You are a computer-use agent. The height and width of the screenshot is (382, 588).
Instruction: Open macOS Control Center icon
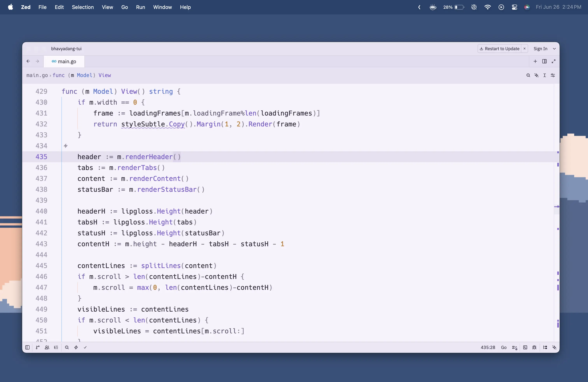tap(514, 7)
